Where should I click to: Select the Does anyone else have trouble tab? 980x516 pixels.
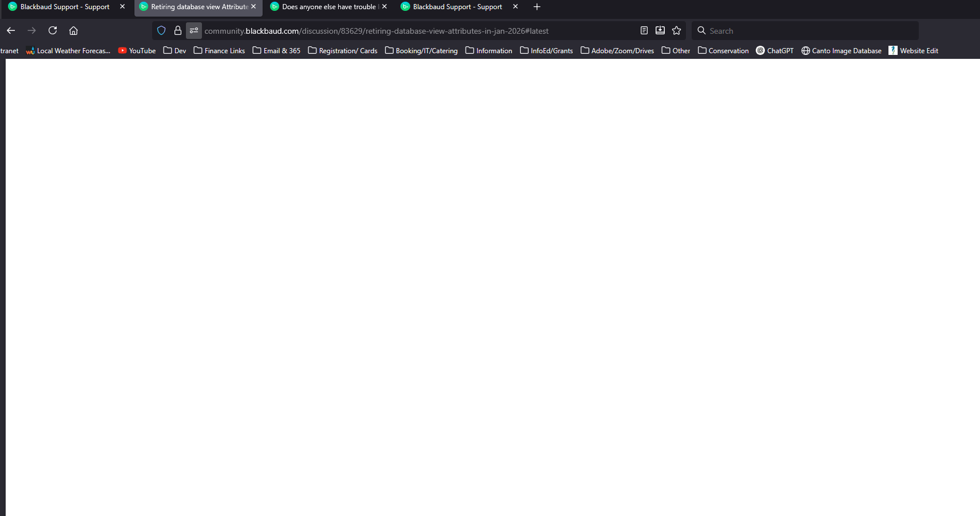pyautogui.click(x=326, y=7)
